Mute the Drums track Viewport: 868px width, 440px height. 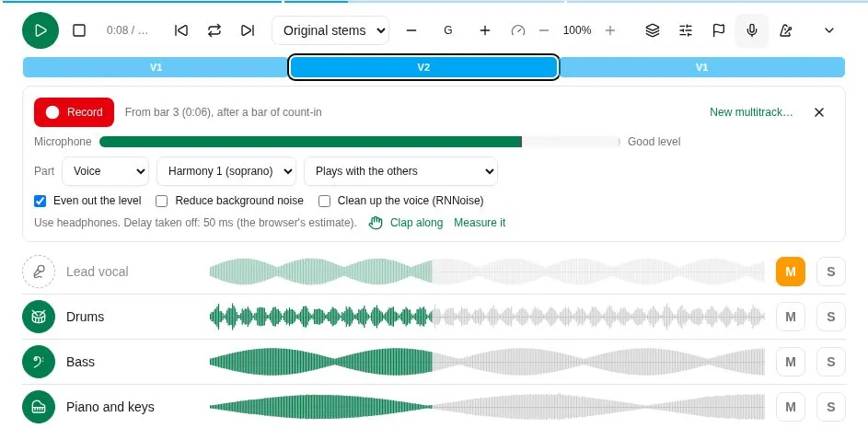tap(791, 317)
